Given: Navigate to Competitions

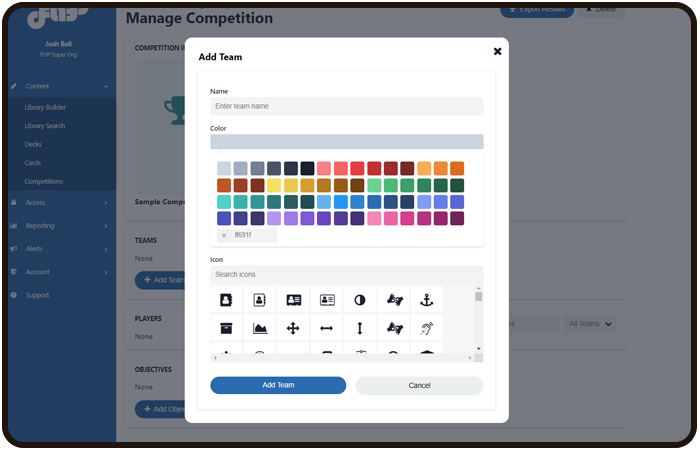Looking at the screenshot, I should [x=44, y=182].
